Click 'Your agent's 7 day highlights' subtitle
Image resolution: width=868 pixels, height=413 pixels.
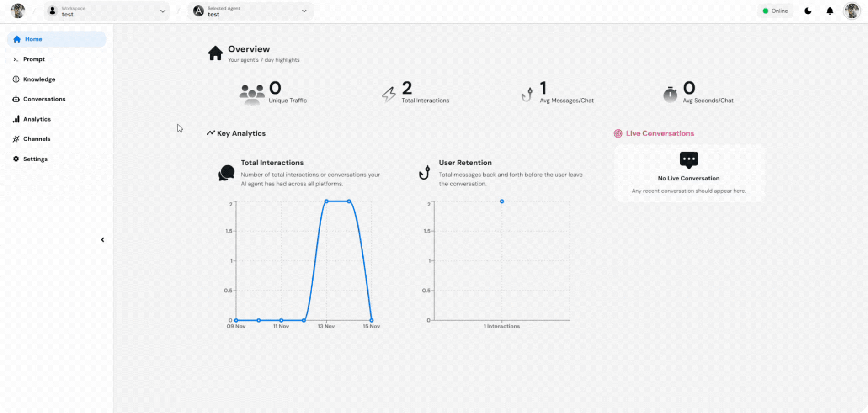[264, 60]
